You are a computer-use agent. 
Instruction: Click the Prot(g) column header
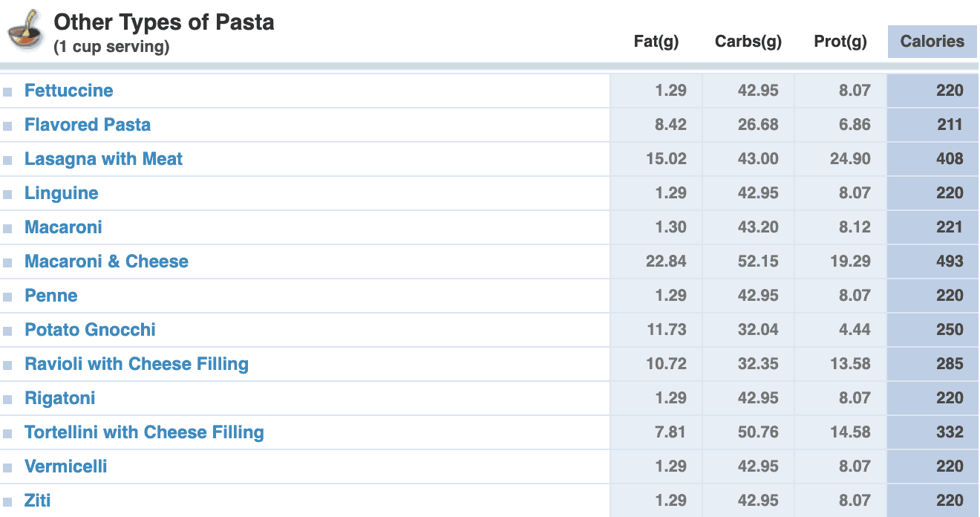point(840,42)
